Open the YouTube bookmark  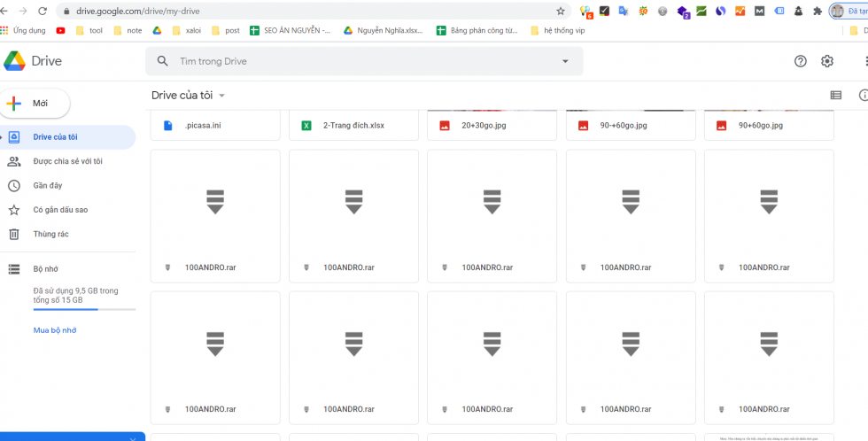click(60, 31)
